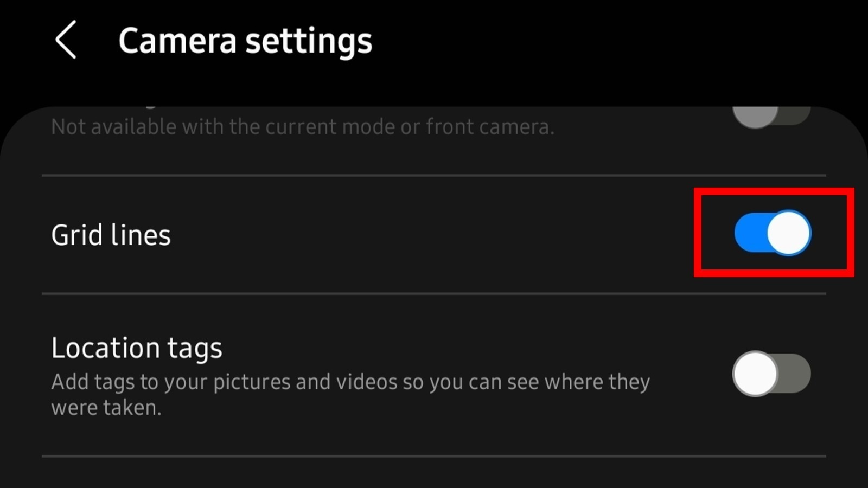Click the white knob of Grid lines switch
The width and height of the screenshot is (868, 488).
[788, 233]
